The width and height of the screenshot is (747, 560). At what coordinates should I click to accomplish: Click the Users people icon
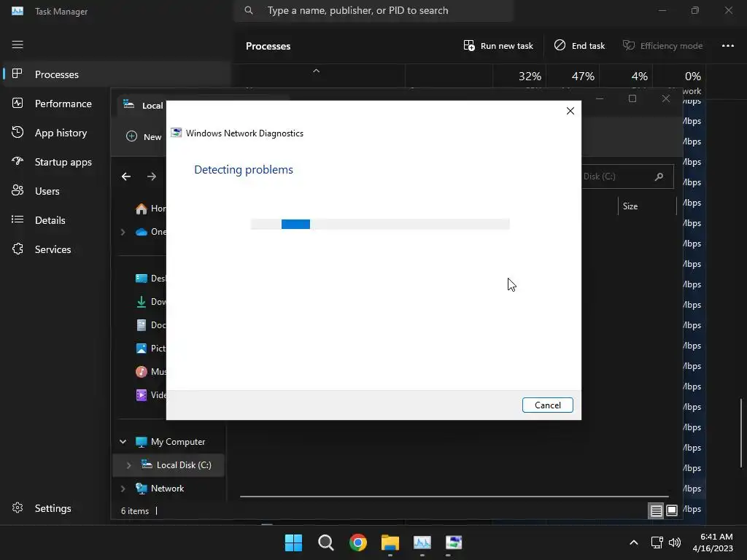(18, 190)
